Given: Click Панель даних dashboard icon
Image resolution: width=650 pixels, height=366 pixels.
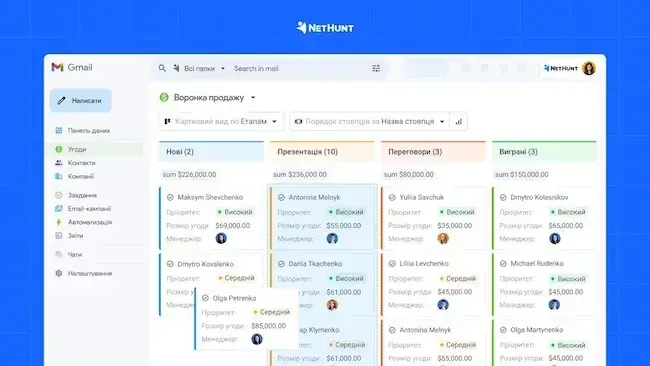Looking at the screenshot, I should pos(59,131).
